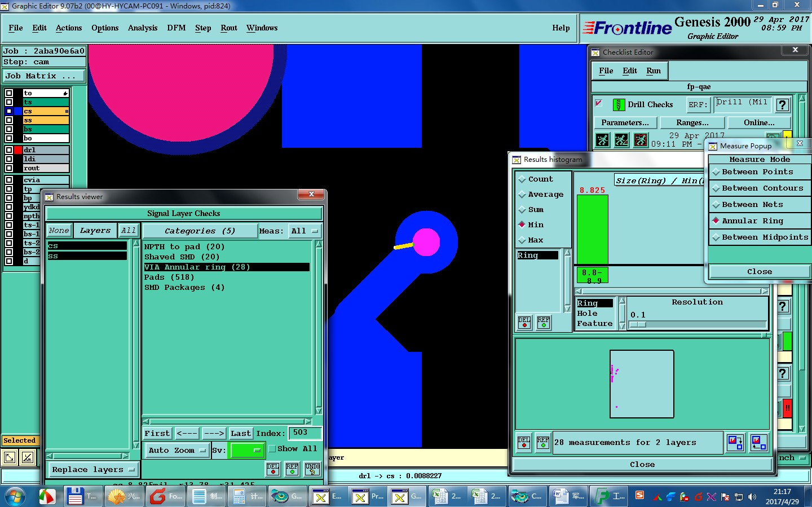This screenshot has height=507, width=812.
Task: Select the Average radio option
Action: tap(522, 195)
